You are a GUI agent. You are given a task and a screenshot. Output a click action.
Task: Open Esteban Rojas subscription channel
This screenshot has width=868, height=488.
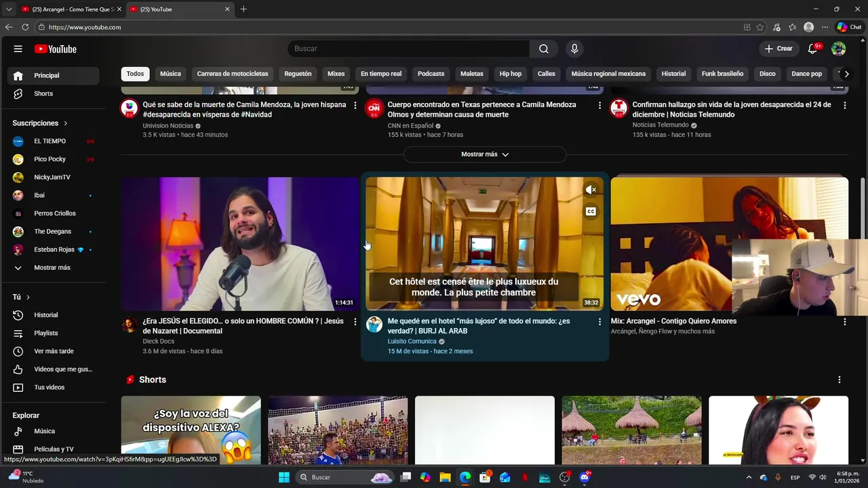click(53, 249)
